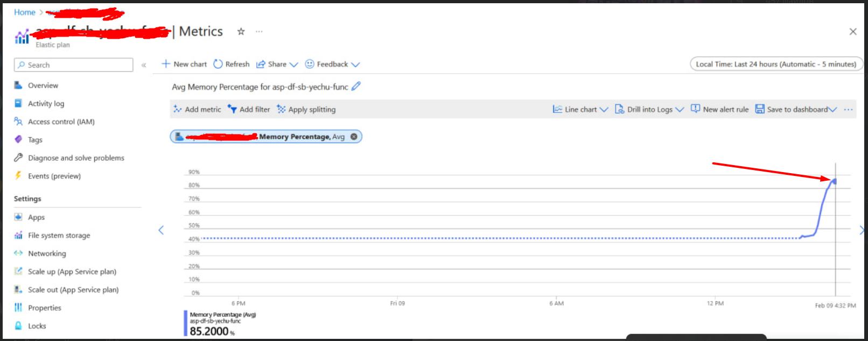
Task: Click the lightning Events icon
Action: click(18, 176)
